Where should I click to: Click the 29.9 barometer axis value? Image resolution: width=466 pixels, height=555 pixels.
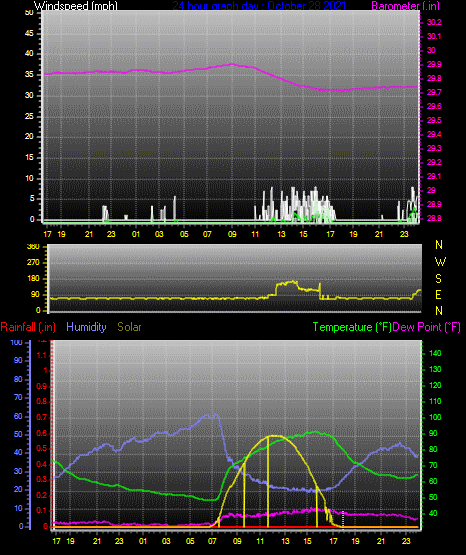(x=434, y=64)
